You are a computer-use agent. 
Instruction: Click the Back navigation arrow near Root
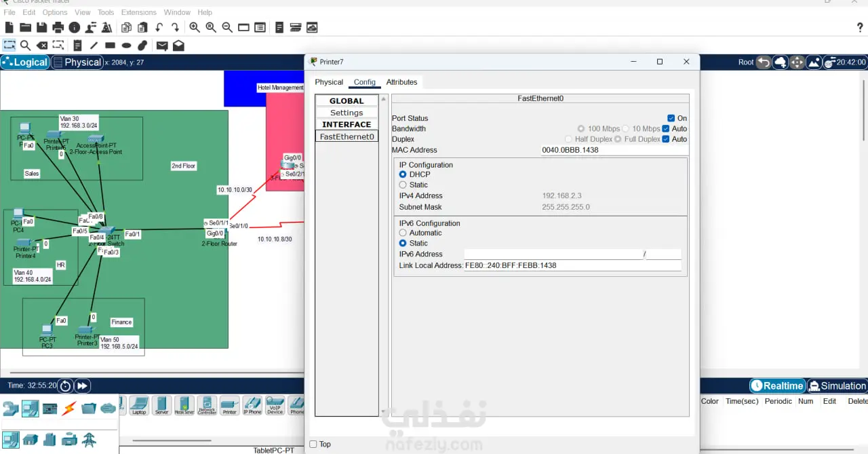(764, 62)
